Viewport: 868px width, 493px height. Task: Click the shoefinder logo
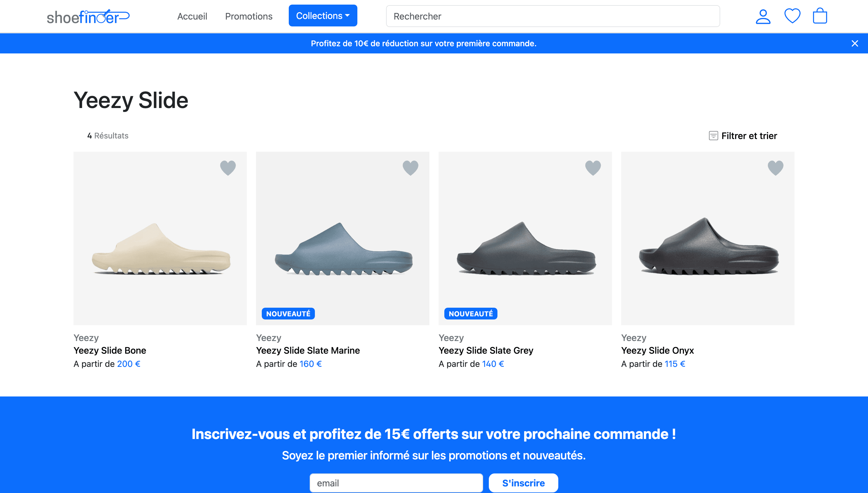click(x=88, y=16)
